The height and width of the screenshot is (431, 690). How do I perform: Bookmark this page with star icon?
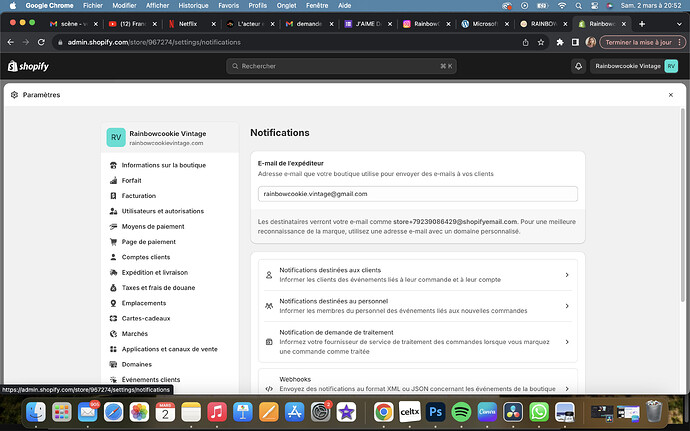click(541, 42)
